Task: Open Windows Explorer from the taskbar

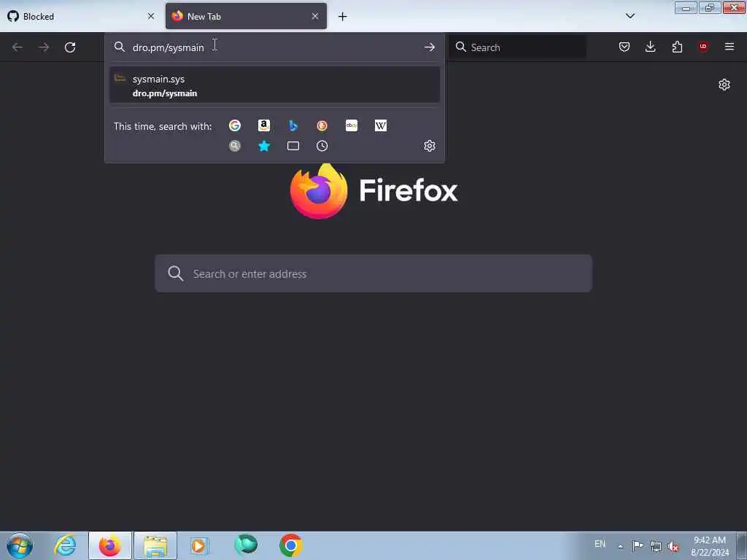Action: click(x=155, y=545)
